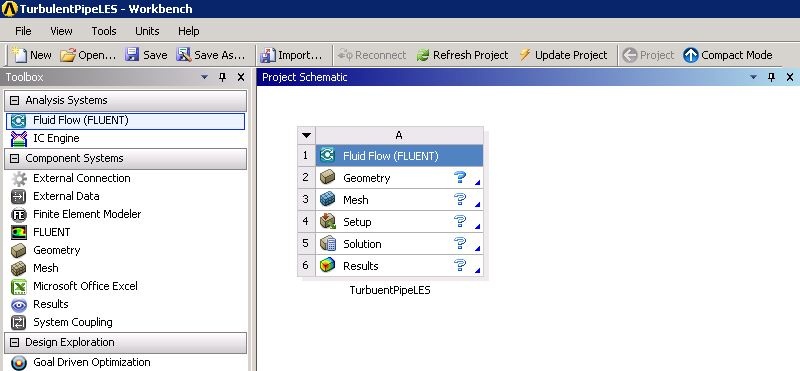
Task: Click Setup cell icon in system A
Action: click(x=328, y=221)
